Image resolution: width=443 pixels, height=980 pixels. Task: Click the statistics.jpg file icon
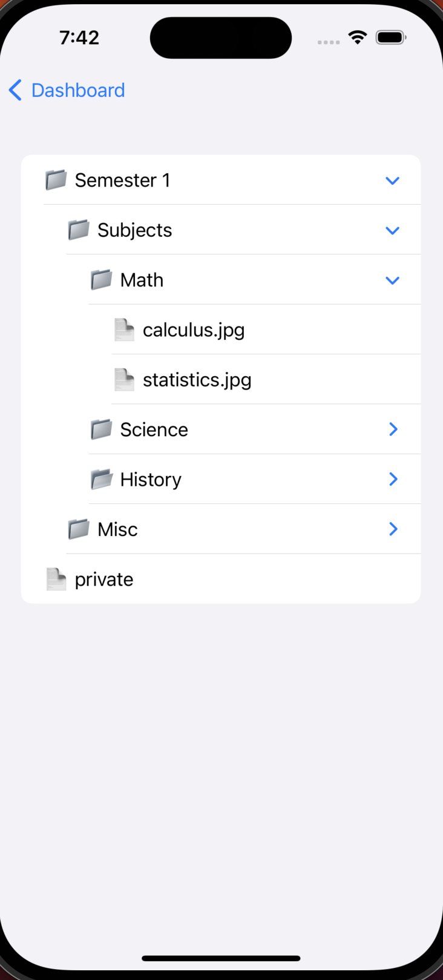tap(124, 380)
